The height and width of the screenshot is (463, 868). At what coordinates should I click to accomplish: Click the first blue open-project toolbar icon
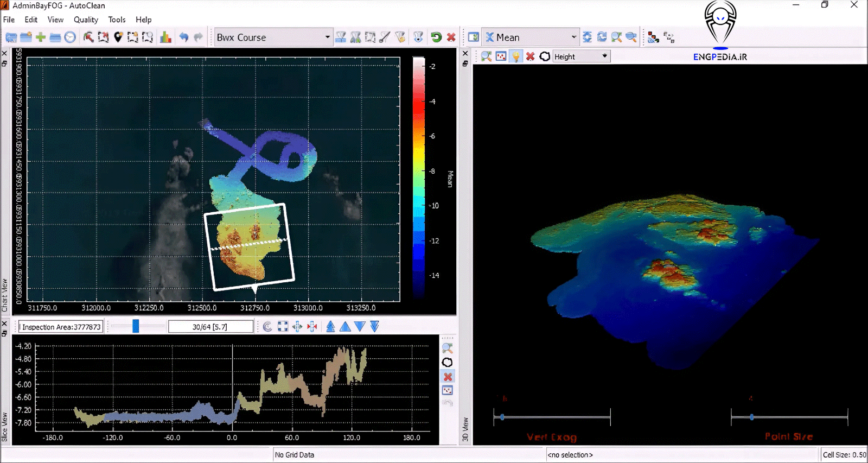pos(11,37)
